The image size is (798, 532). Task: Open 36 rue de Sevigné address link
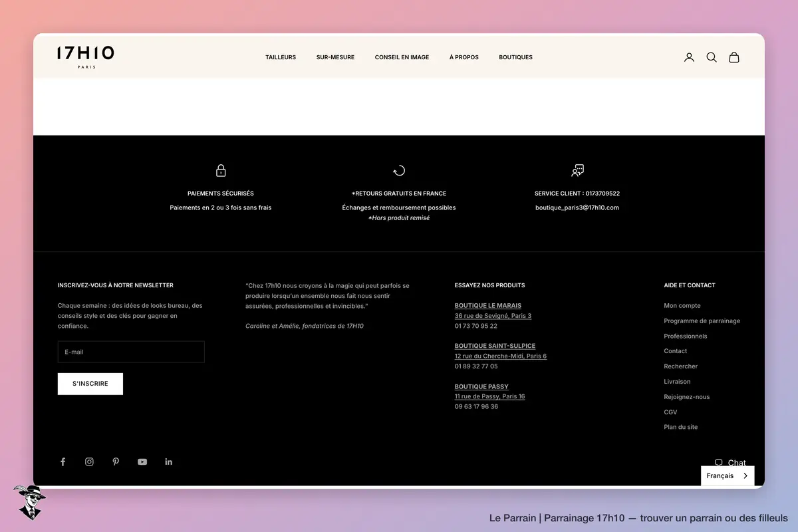coord(493,316)
